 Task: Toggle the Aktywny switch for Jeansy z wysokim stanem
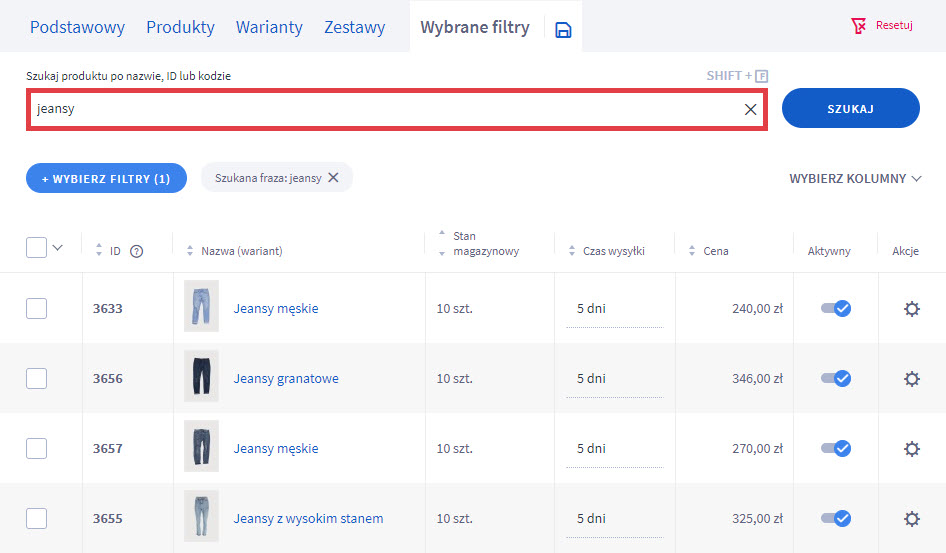click(x=836, y=518)
